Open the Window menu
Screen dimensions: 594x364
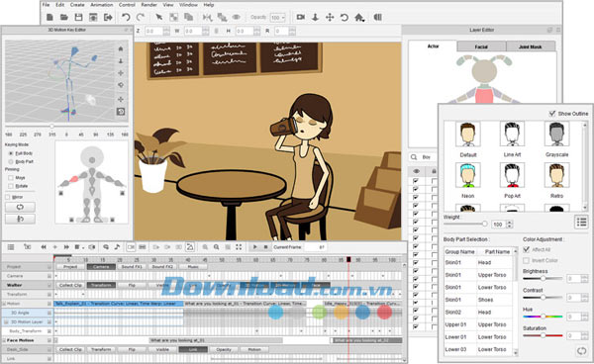(x=188, y=5)
